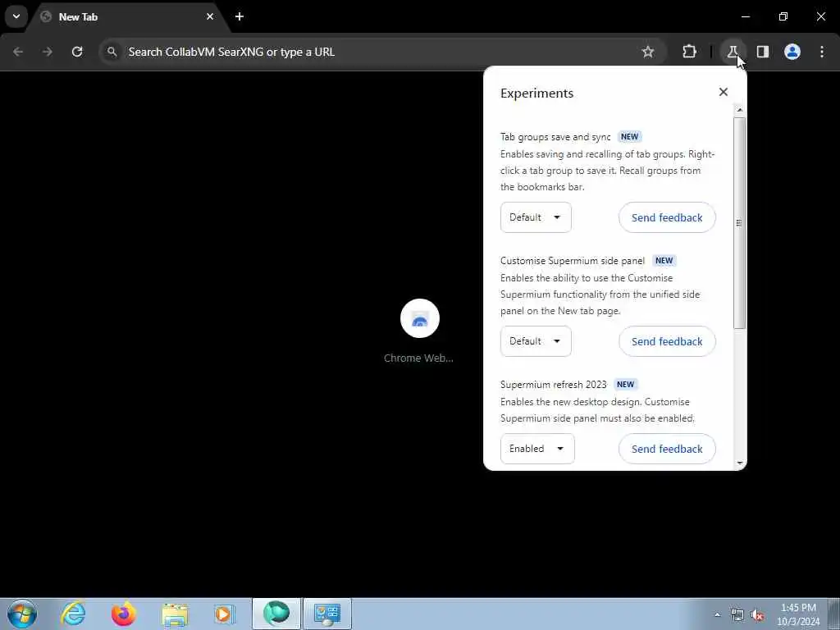This screenshot has height=630, width=840.
Task: Open a new tab with plus button
Action: click(240, 16)
